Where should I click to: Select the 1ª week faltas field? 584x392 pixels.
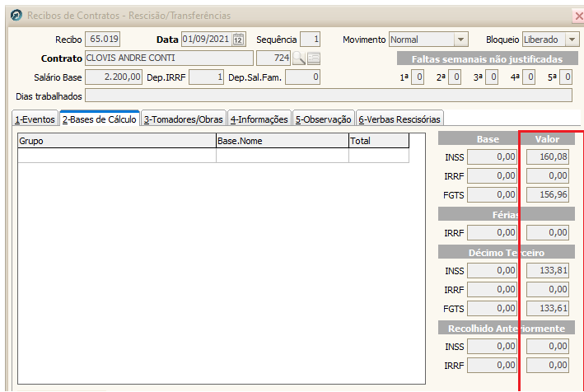[418, 77]
